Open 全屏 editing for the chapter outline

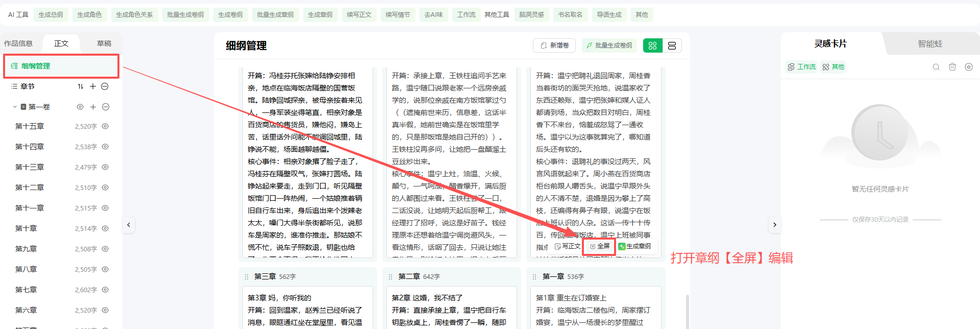600,246
